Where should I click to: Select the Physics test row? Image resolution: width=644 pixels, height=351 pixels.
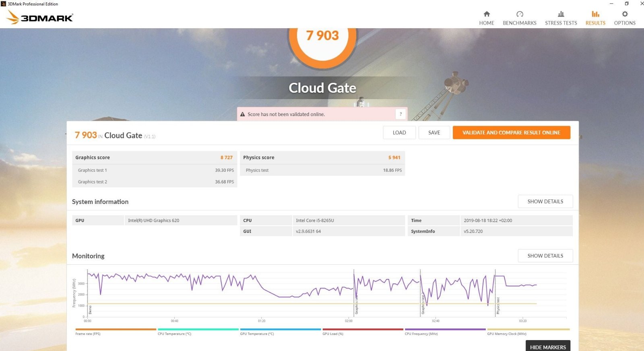[x=322, y=170]
